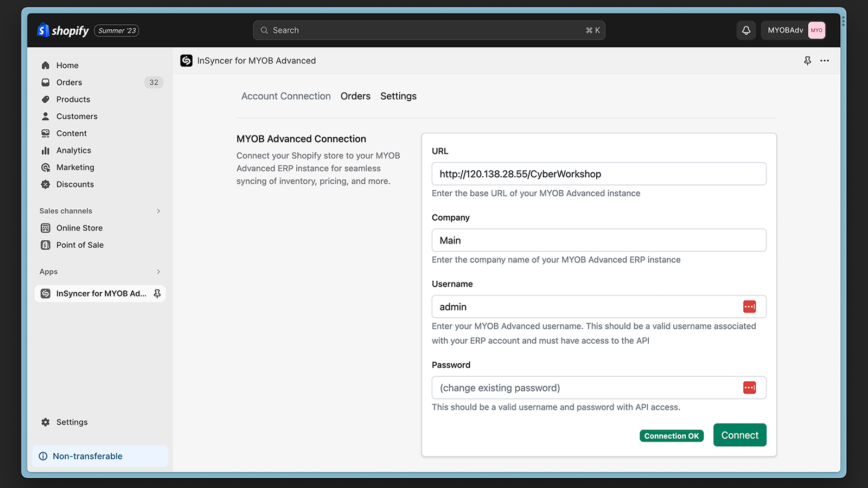This screenshot has height=488, width=868.
Task: Pin the app using header pin icon
Action: 807,61
